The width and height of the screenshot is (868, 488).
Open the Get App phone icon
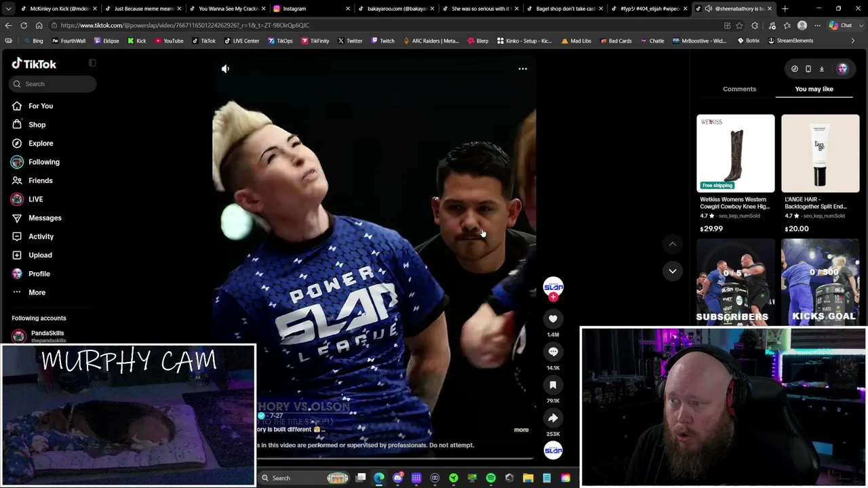pos(808,68)
